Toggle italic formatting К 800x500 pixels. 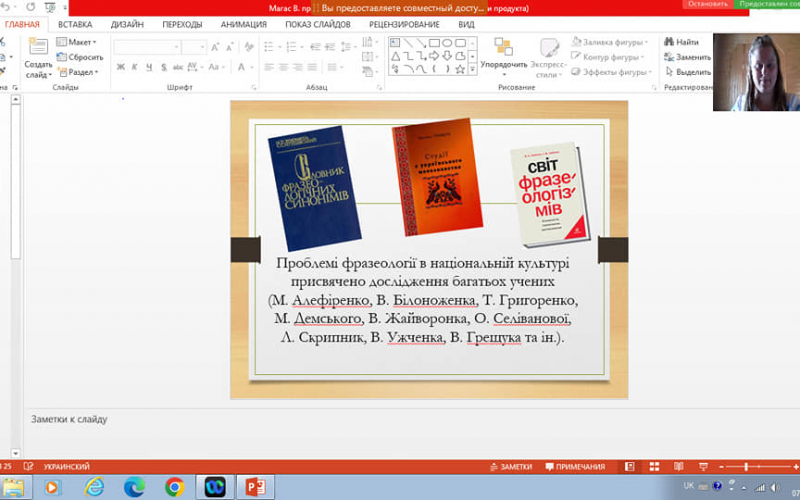click(x=133, y=67)
